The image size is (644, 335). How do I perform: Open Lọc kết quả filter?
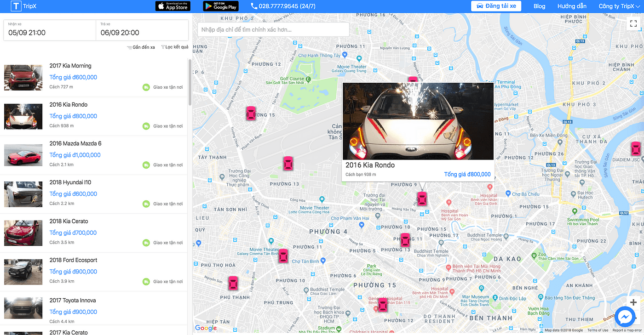pyautogui.click(x=175, y=47)
